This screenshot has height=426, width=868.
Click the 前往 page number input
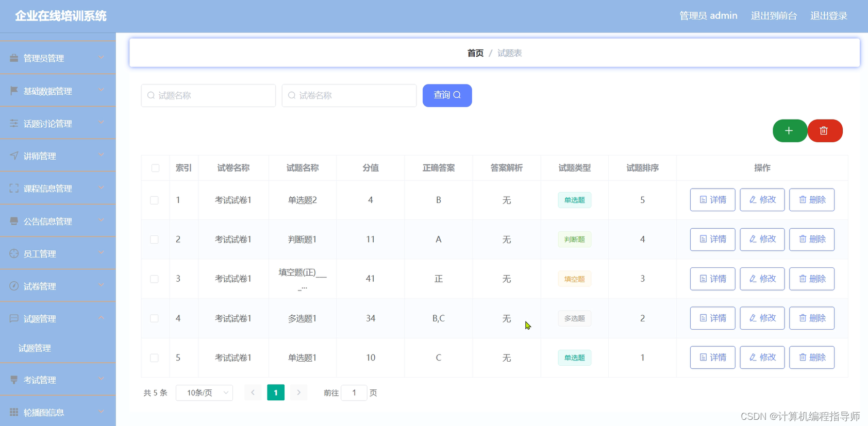(354, 393)
